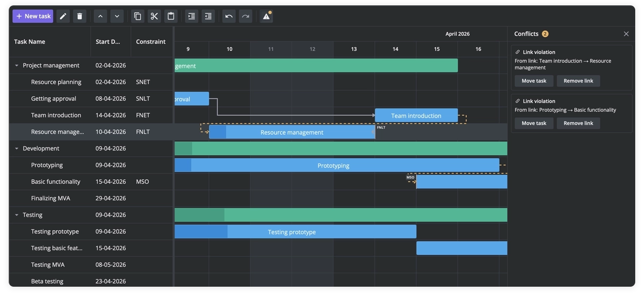Select the Testing MVA task row
The height and width of the screenshot is (295, 644).
pyautogui.click(x=91, y=265)
